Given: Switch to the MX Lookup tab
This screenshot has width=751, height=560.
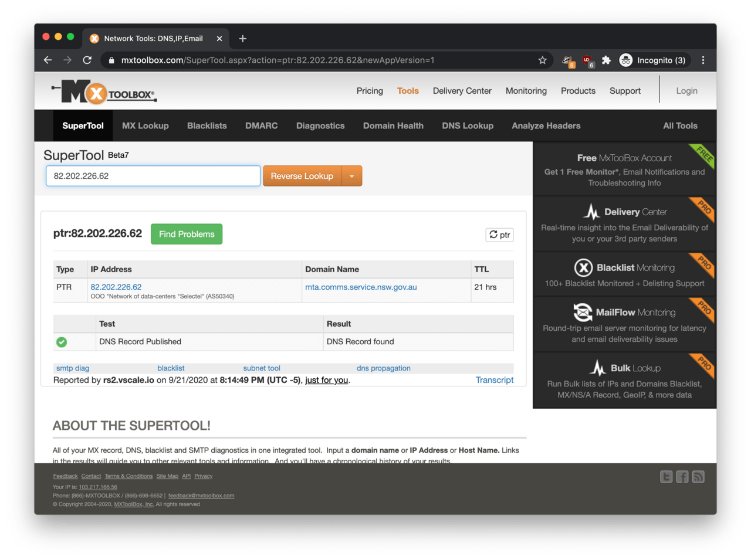Looking at the screenshot, I should (146, 125).
